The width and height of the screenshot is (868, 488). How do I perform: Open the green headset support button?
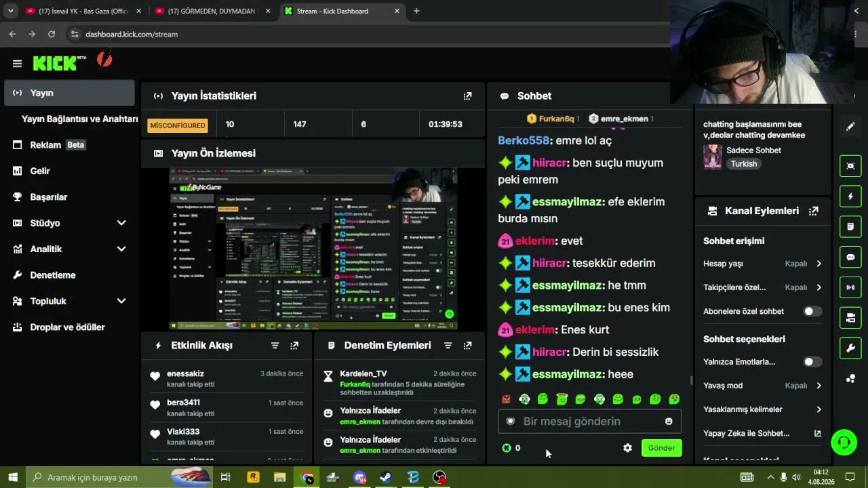coord(844,443)
